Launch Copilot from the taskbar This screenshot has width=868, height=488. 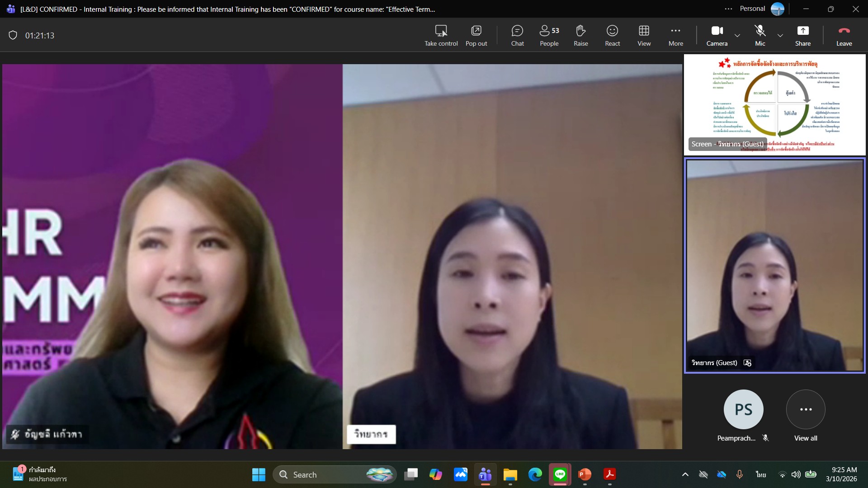(x=436, y=474)
